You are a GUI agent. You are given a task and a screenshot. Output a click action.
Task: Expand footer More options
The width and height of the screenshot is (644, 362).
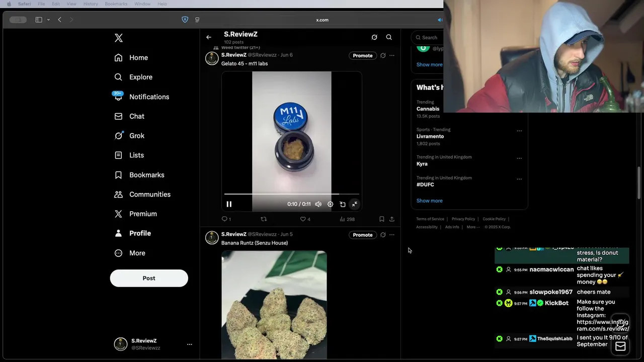pos(473,227)
